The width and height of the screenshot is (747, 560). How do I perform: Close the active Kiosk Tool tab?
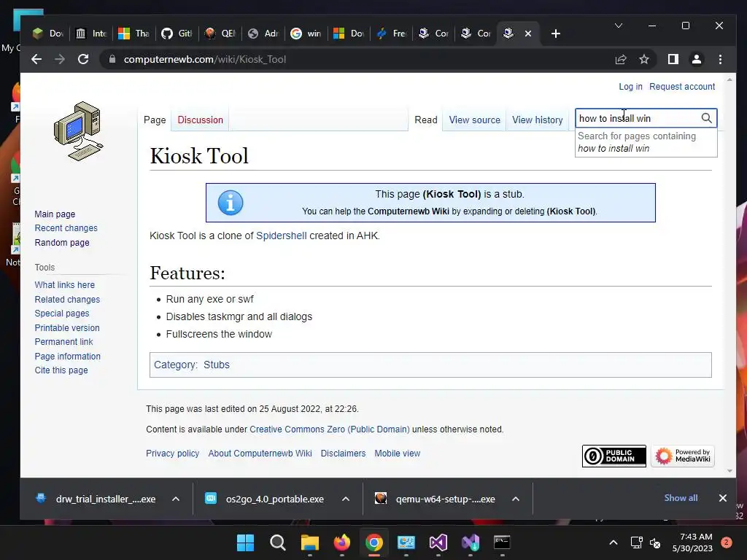pyautogui.click(x=528, y=34)
